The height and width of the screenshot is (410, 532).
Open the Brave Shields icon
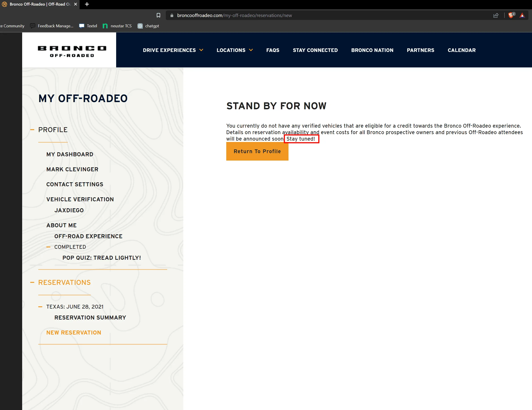point(511,15)
